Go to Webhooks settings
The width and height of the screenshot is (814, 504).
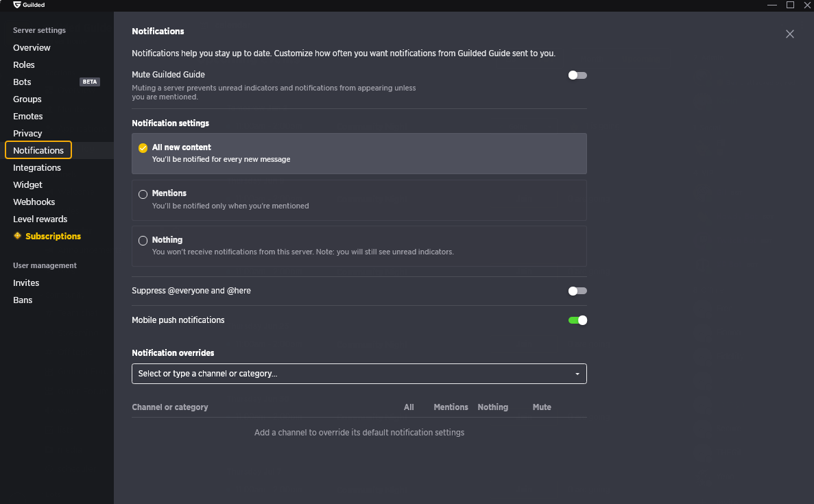(x=34, y=202)
